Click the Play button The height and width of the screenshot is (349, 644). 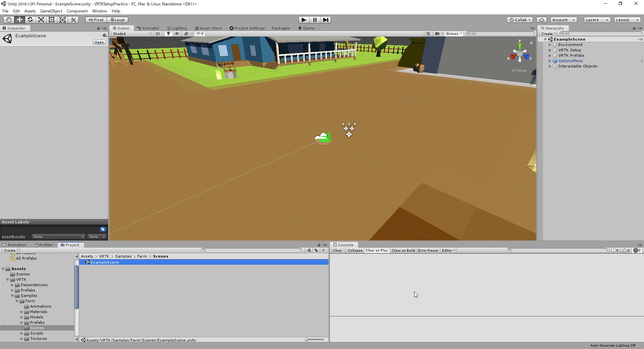pos(304,20)
